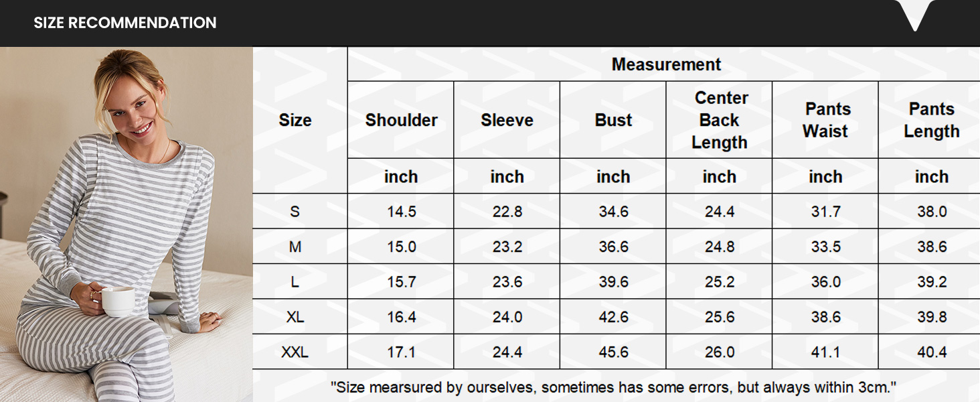980x402 pixels.
Task: Click the size measurement error disclaimer text
Action: (613, 387)
